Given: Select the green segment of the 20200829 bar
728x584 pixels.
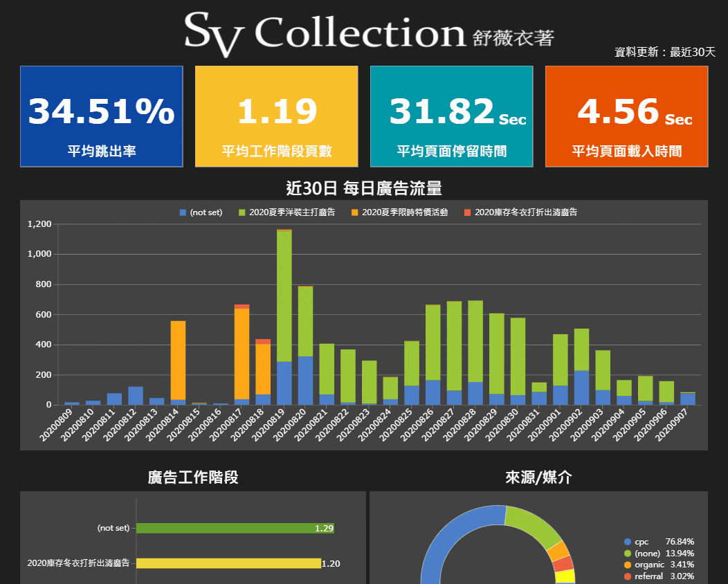Looking at the screenshot, I should click(497, 354).
